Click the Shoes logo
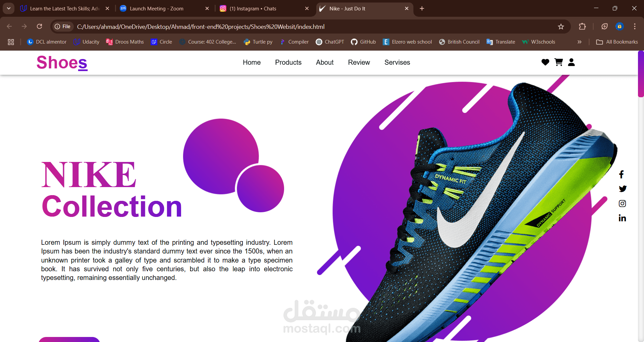Image resolution: width=644 pixels, height=342 pixels. coord(62,63)
